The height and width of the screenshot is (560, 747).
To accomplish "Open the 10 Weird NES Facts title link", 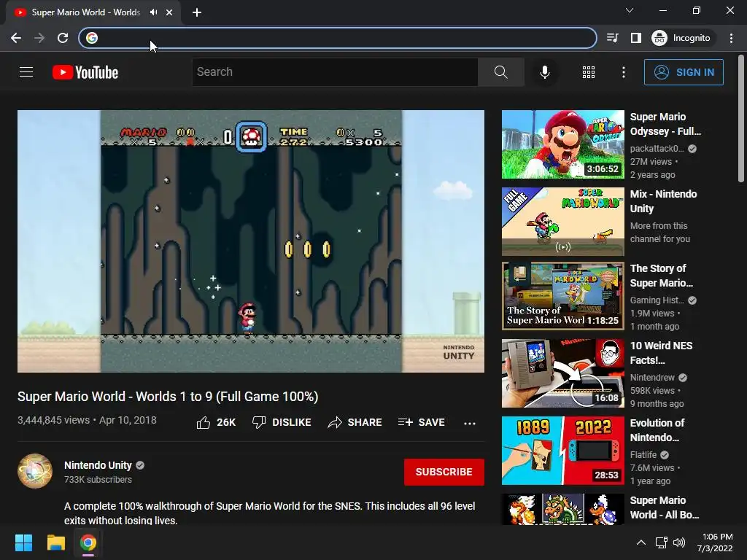I will pyautogui.click(x=661, y=353).
